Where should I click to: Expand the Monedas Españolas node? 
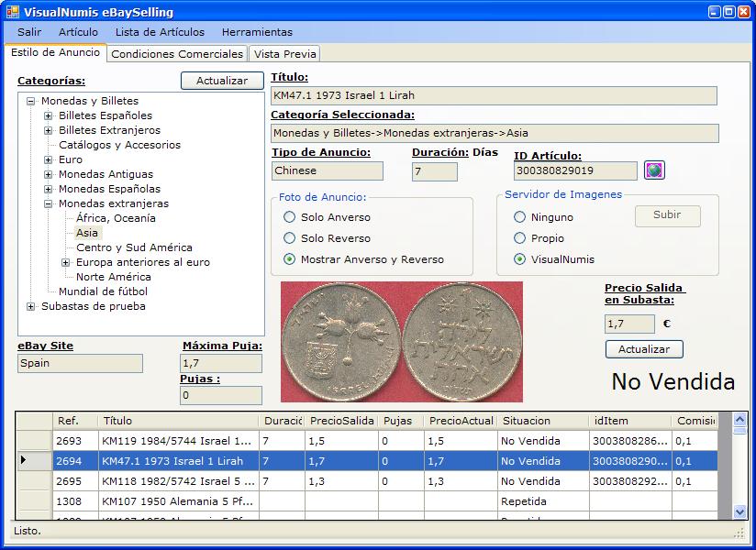point(49,189)
